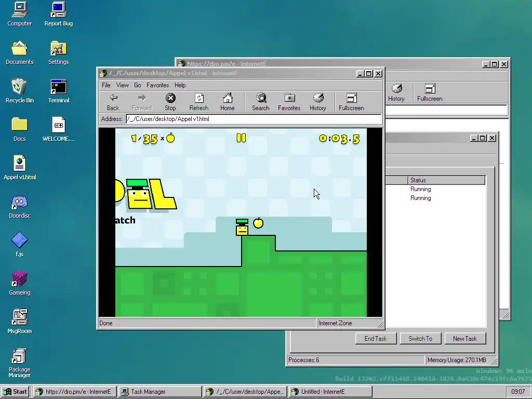Open Search in the Appel browser toolbar
This screenshot has height=399, width=532.
[261, 102]
